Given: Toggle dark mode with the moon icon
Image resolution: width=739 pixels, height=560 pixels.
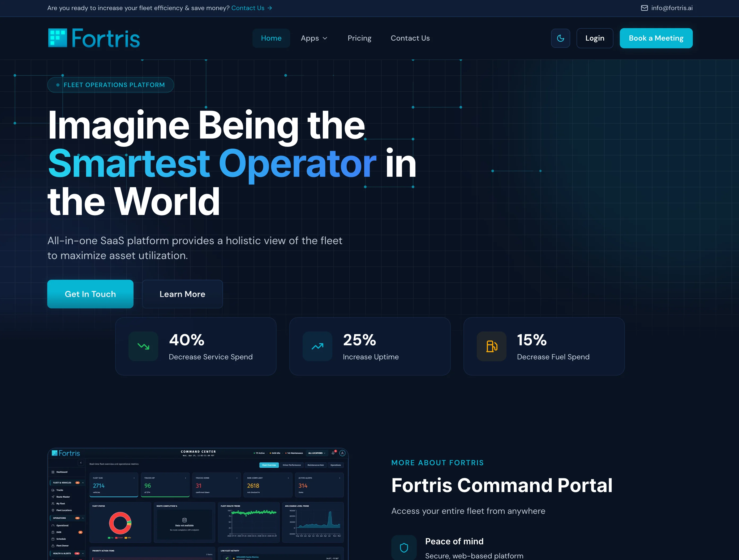Looking at the screenshot, I should (x=560, y=38).
